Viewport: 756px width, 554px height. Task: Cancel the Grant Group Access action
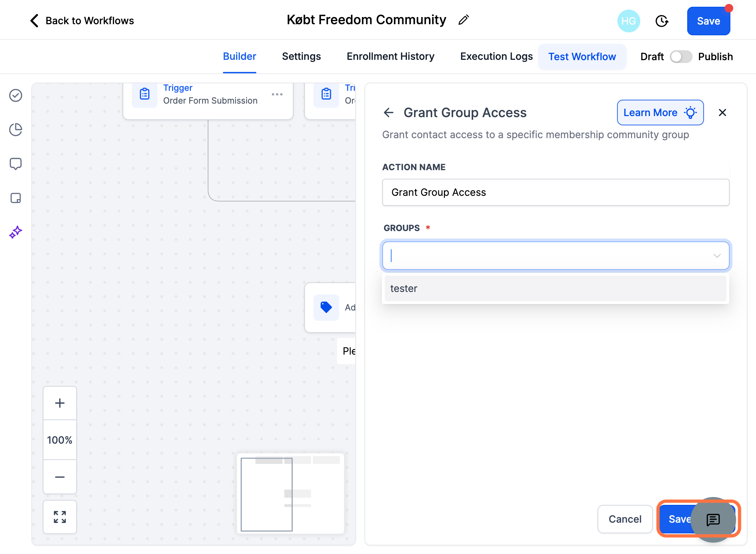click(x=625, y=519)
